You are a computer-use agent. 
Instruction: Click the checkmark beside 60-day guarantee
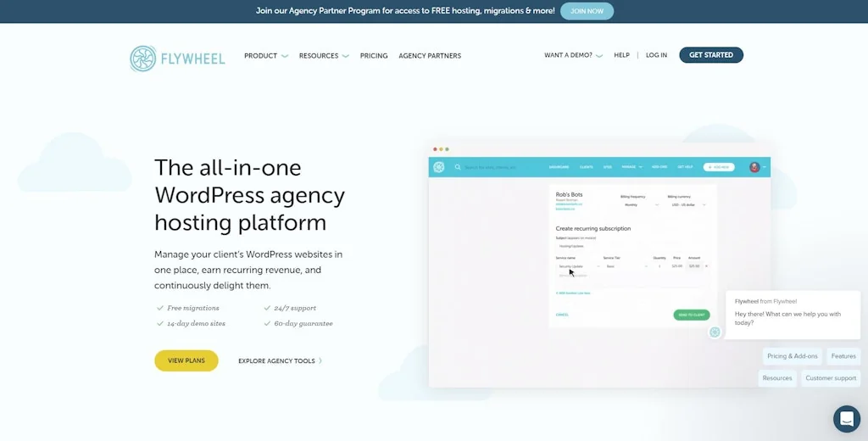point(267,323)
